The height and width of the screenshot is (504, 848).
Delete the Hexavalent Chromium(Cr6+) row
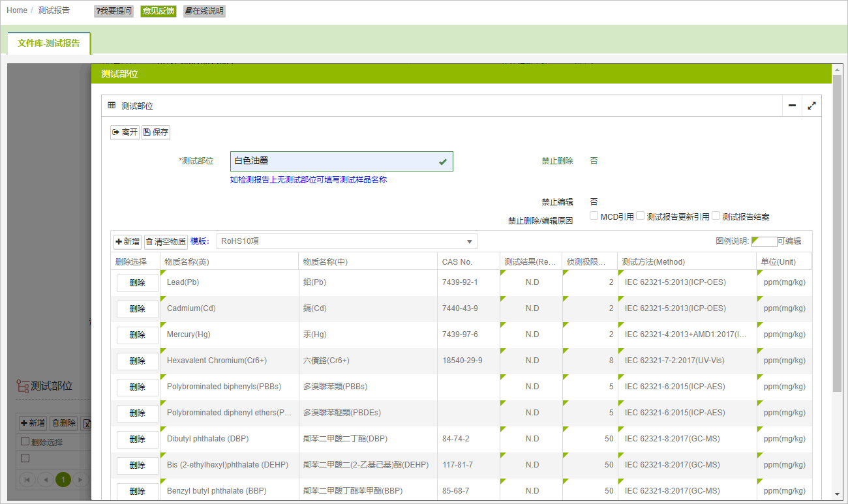(x=138, y=361)
